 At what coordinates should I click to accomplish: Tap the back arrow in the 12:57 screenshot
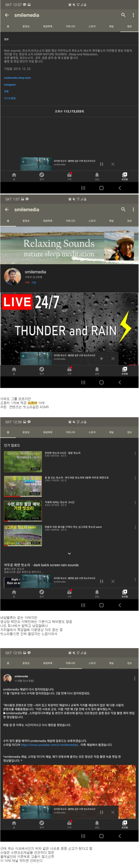pyautogui.click(x=7, y=15)
